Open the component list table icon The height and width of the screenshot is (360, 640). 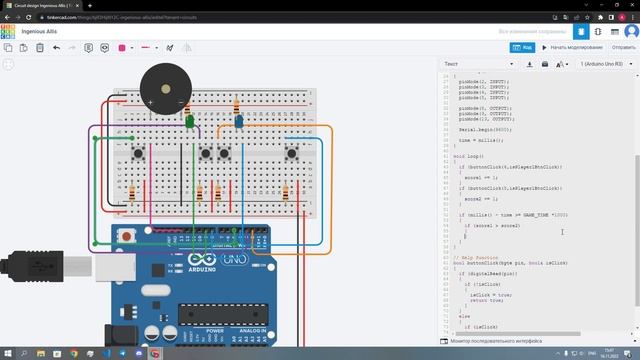[x=615, y=31]
